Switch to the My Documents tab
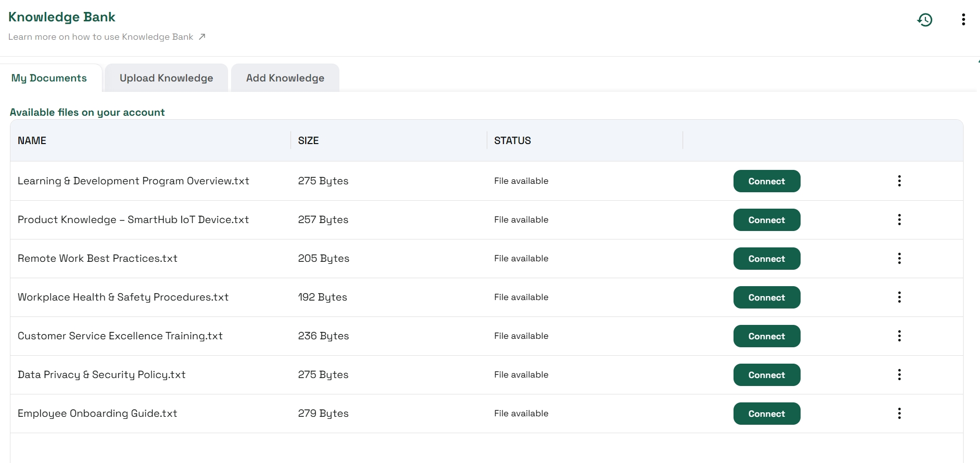Image resolution: width=980 pixels, height=463 pixels. (x=49, y=78)
